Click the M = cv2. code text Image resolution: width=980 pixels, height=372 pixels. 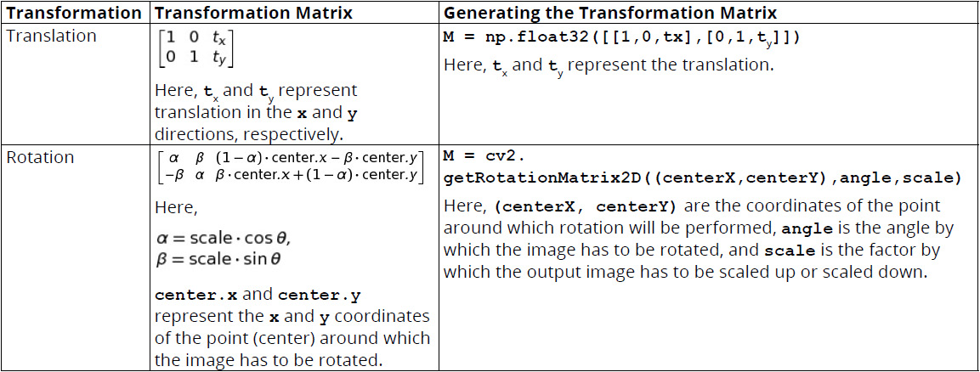tap(487, 155)
